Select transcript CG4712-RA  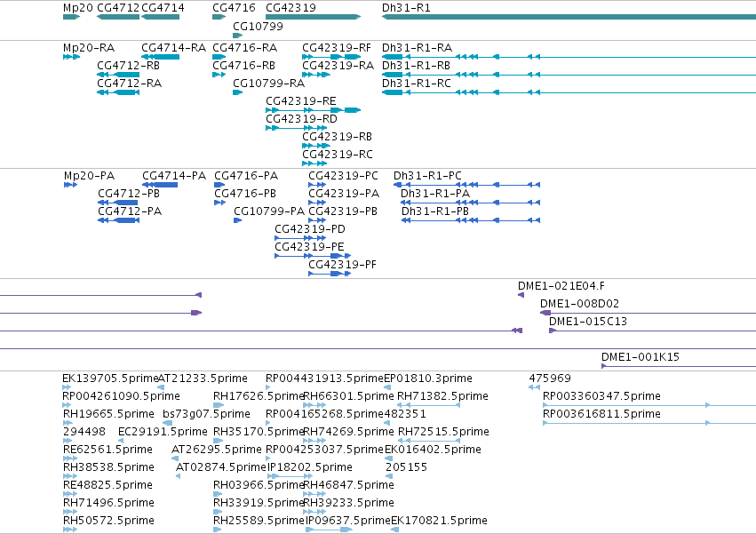click(x=129, y=83)
